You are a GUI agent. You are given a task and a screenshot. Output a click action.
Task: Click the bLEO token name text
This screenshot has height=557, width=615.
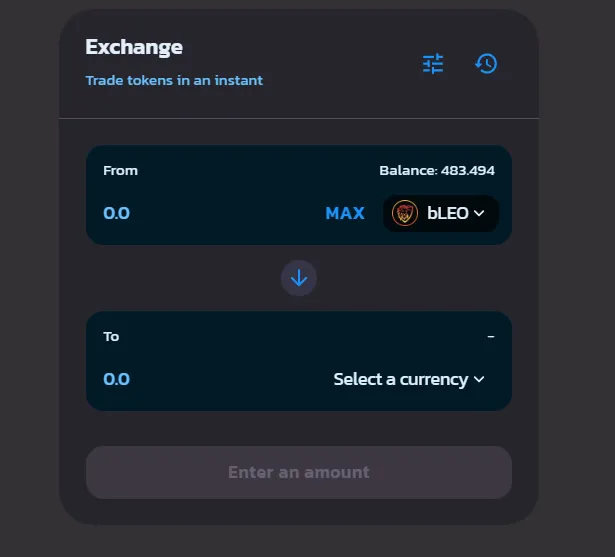point(448,213)
